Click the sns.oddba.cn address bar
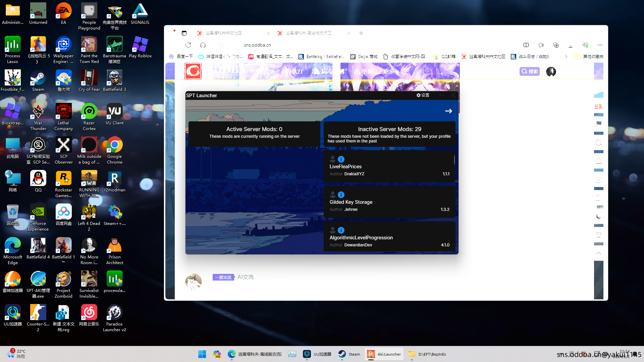The height and width of the screenshot is (362, 644). coord(257,45)
